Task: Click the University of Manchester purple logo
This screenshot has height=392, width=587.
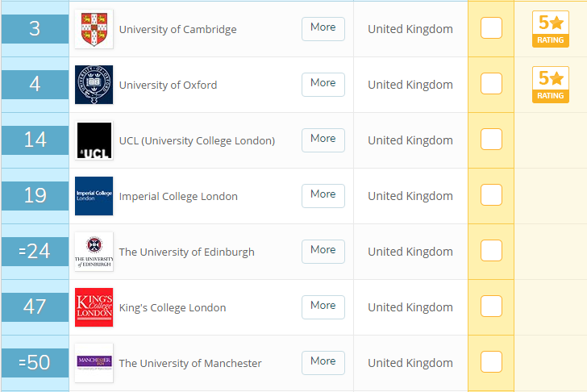Action: (94, 363)
